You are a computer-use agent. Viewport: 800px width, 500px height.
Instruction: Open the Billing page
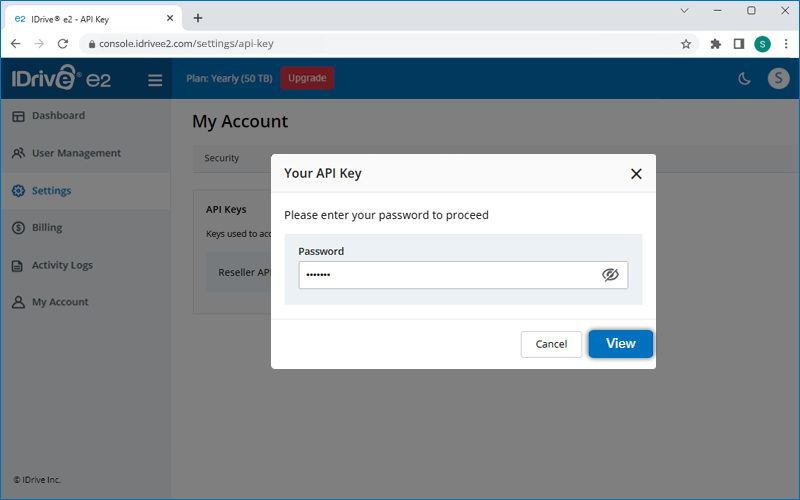click(47, 227)
